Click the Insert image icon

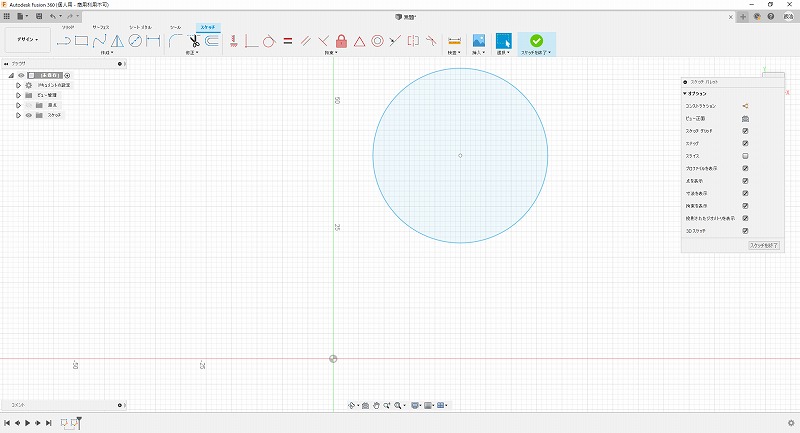[x=479, y=41]
